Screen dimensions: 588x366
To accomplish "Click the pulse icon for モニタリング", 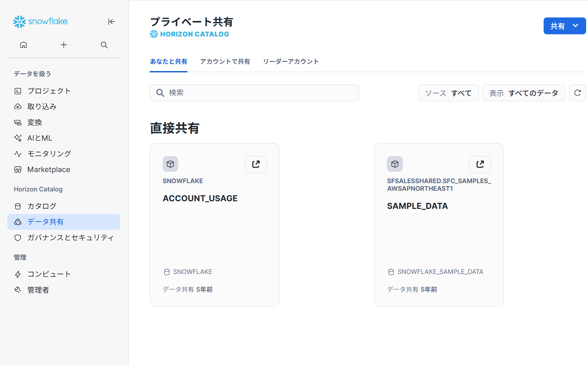I will pyautogui.click(x=18, y=154).
